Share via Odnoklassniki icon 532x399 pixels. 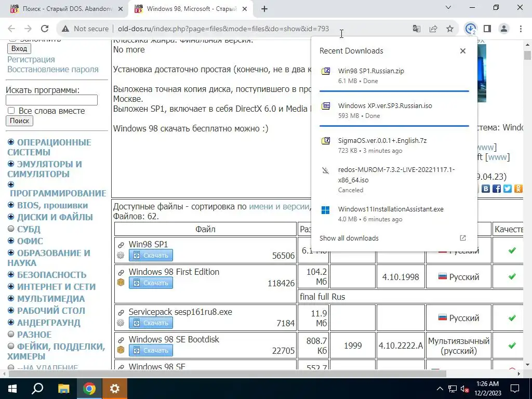tap(518, 189)
